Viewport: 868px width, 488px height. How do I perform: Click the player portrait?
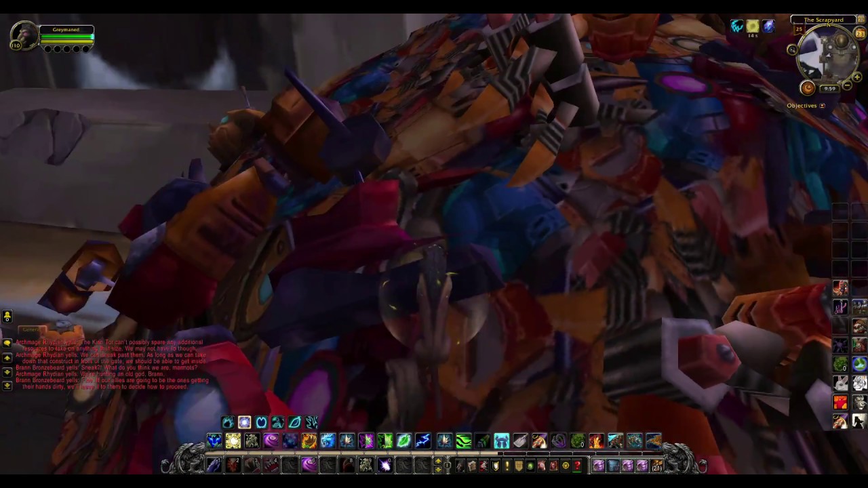click(25, 36)
